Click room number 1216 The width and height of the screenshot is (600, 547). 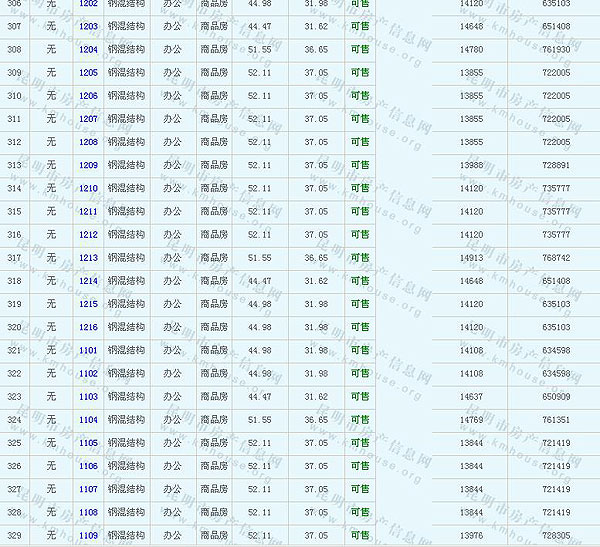click(88, 327)
